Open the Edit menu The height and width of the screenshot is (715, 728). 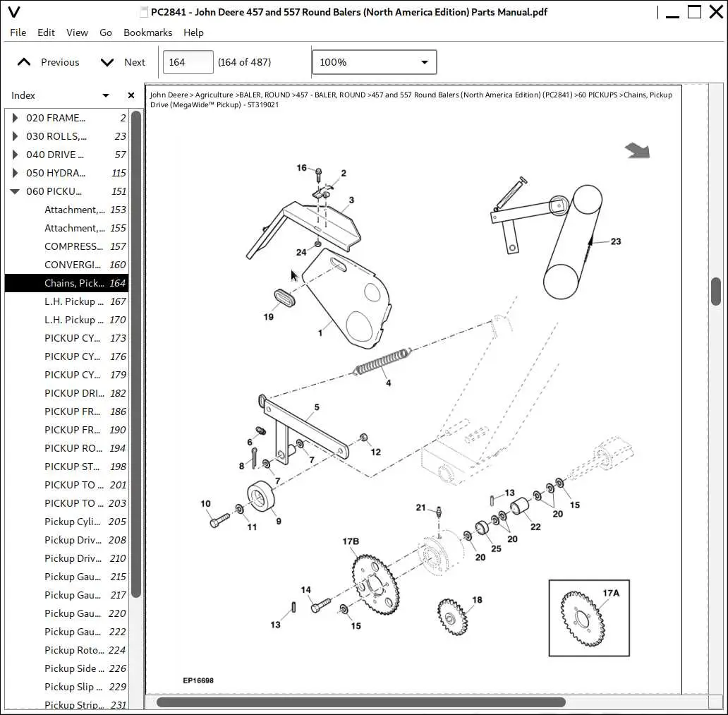coord(46,32)
